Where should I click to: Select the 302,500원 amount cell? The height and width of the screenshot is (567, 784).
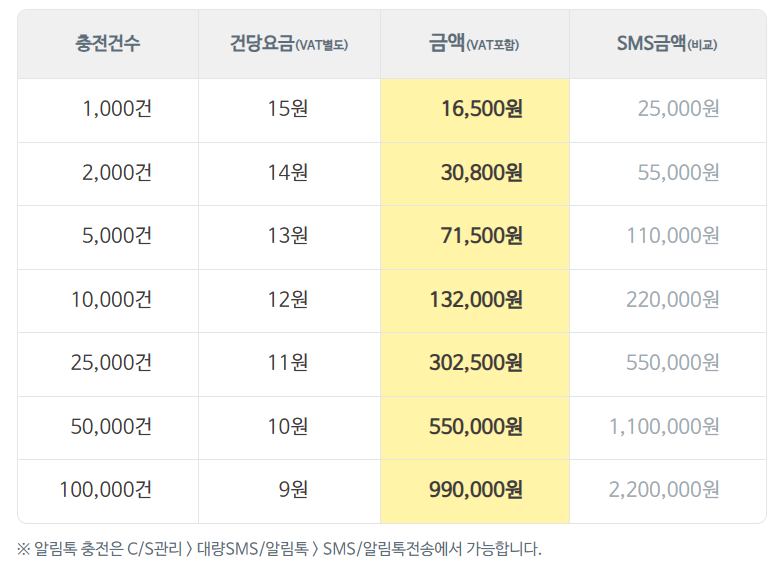(x=476, y=363)
